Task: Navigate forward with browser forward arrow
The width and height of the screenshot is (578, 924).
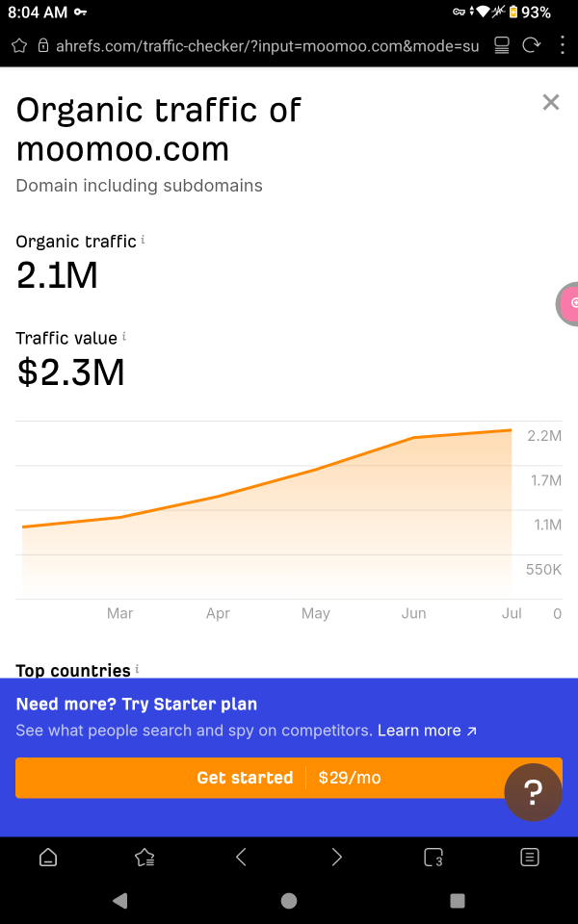Action: 337,857
